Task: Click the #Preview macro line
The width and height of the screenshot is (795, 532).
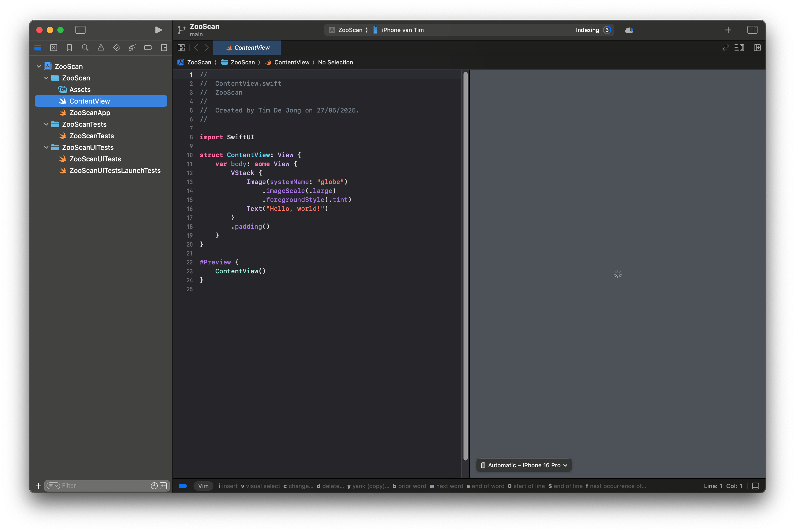Action: coord(219,262)
